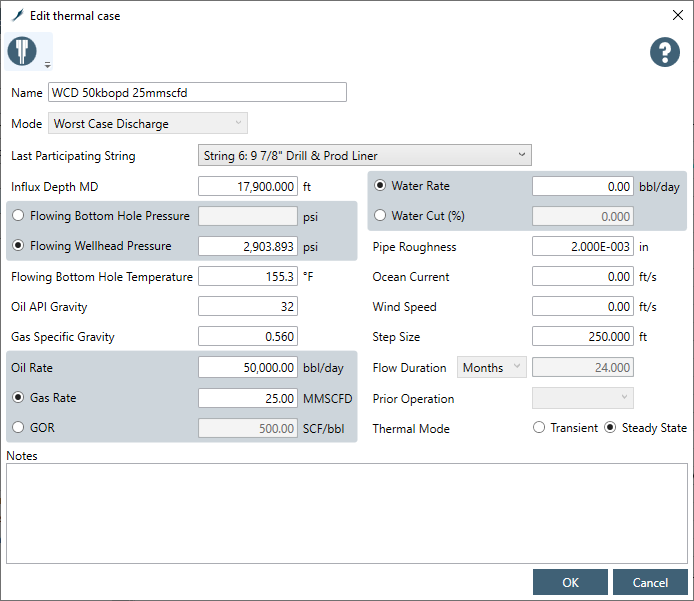The width and height of the screenshot is (694, 601).
Task: Edit the Gas Rate value 25.00
Action: (248, 398)
